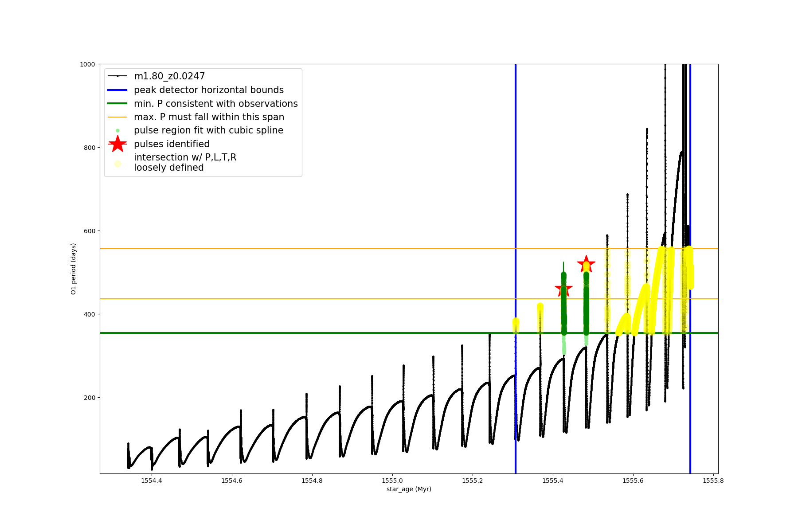Click the blue line sample in the legend
This screenshot has width=798, height=532.
tap(117, 90)
